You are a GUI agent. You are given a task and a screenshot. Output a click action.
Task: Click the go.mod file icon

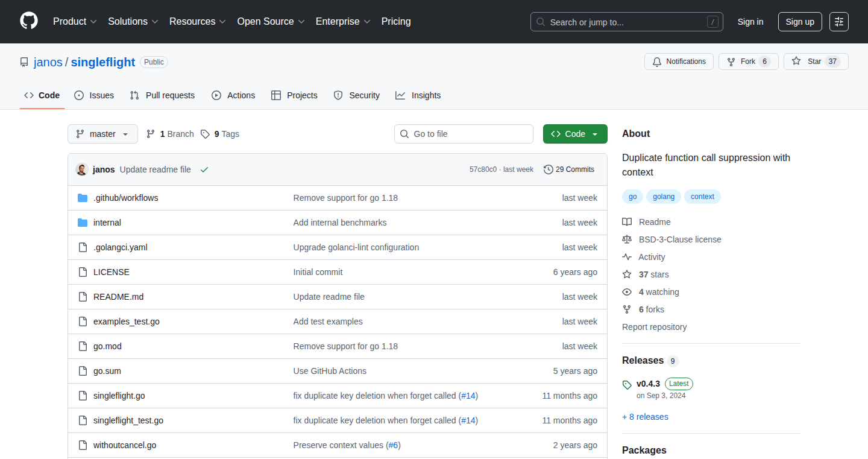(83, 346)
